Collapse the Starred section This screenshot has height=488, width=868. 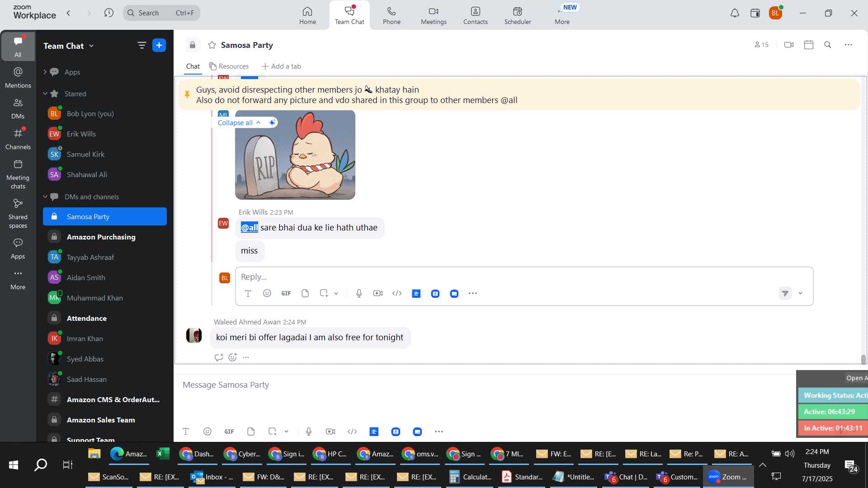[45, 94]
